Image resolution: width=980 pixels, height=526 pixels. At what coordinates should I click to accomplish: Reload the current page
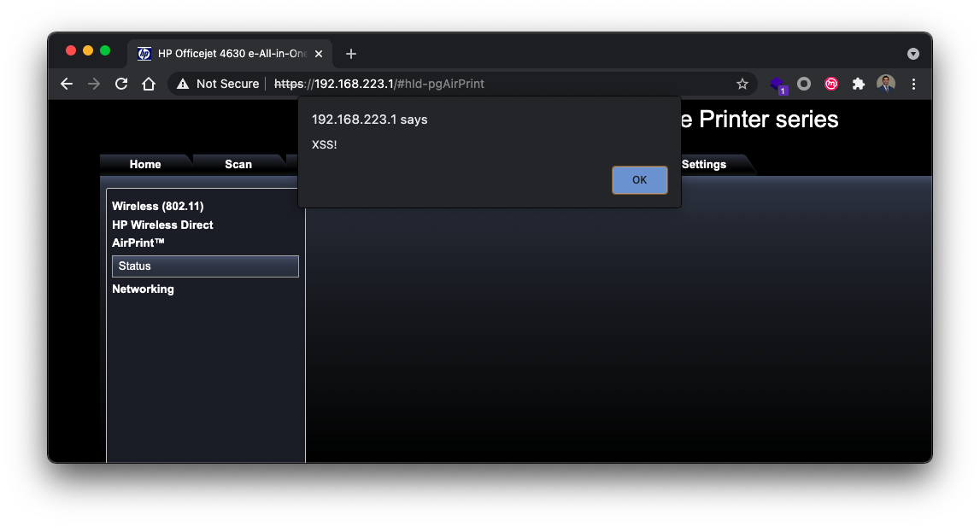pyautogui.click(x=121, y=84)
